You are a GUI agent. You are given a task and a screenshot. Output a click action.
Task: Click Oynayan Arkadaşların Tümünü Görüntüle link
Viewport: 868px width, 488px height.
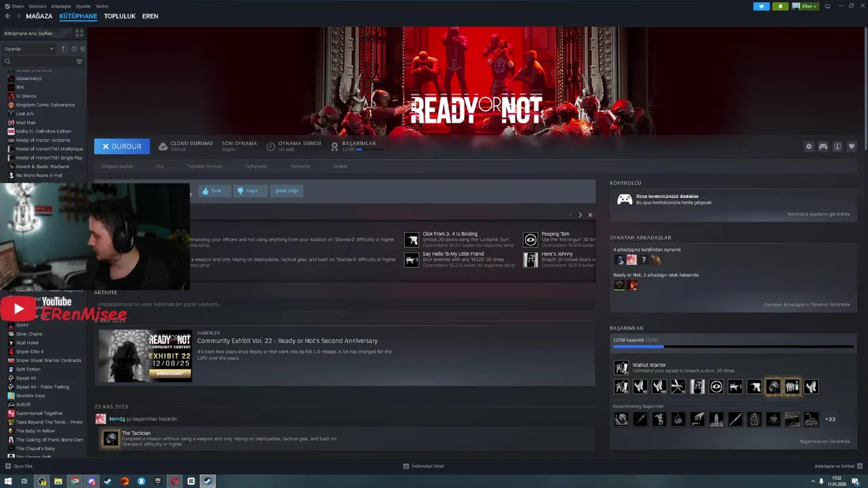807,304
